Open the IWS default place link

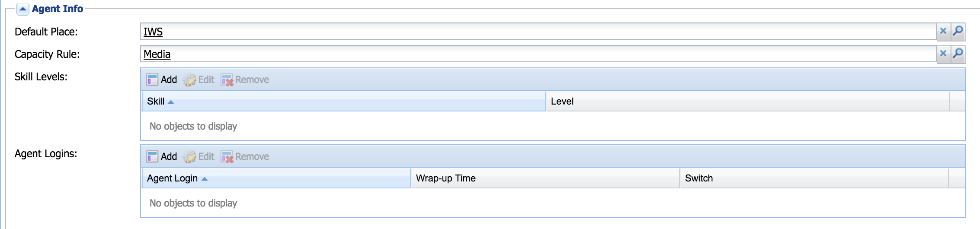pos(153,32)
